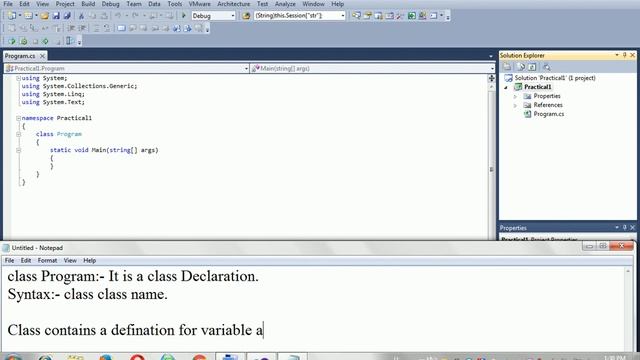Click the Solution Explorer panel title
Viewport: 640px width, 360px height.
coord(522,55)
